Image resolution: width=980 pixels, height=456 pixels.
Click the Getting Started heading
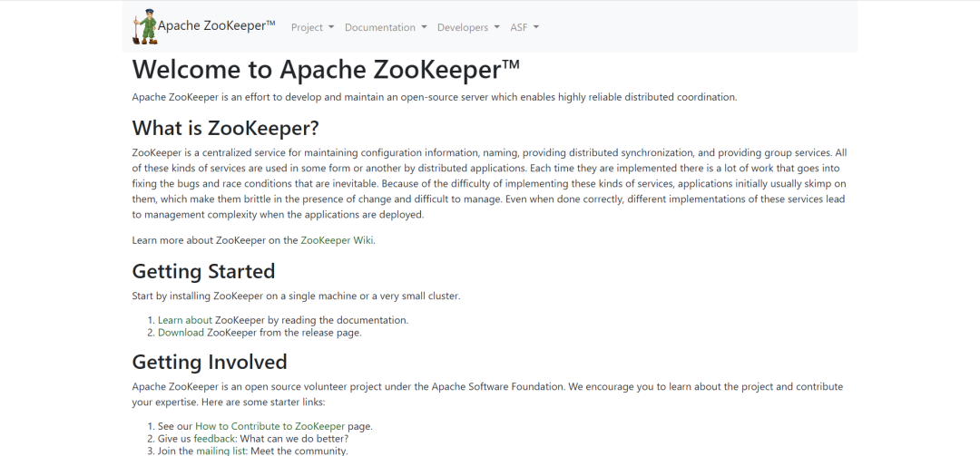pyautogui.click(x=204, y=271)
